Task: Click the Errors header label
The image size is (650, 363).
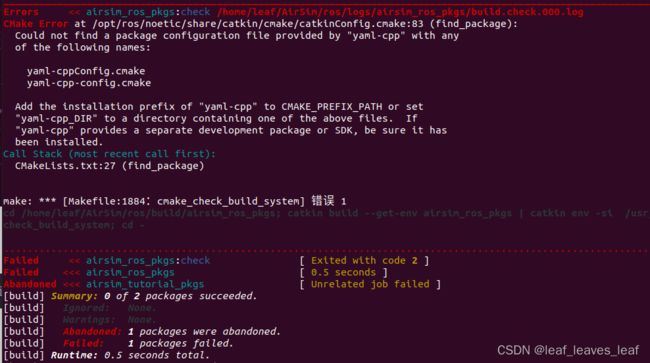Action: tap(21, 12)
